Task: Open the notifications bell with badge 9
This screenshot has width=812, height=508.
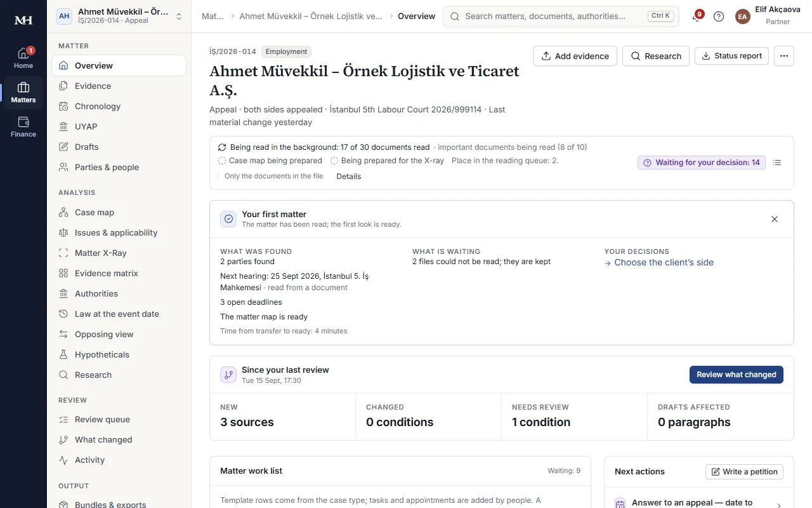Action: (x=697, y=17)
